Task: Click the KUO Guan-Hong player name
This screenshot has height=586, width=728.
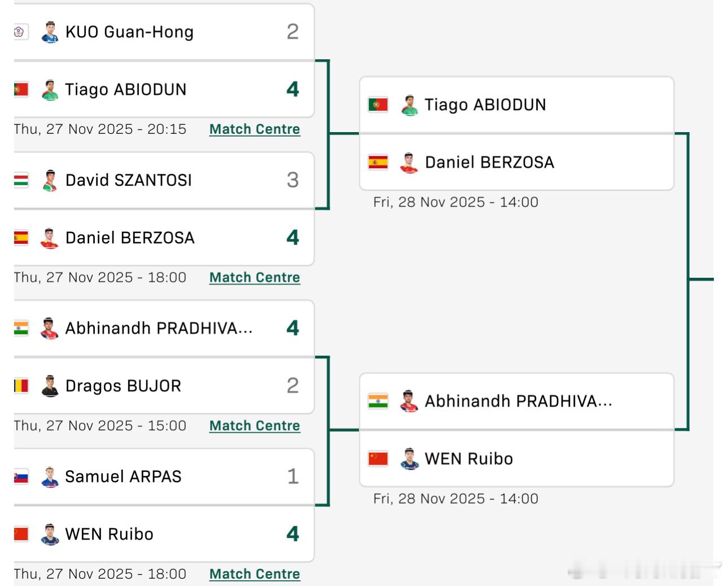Action: point(129,32)
